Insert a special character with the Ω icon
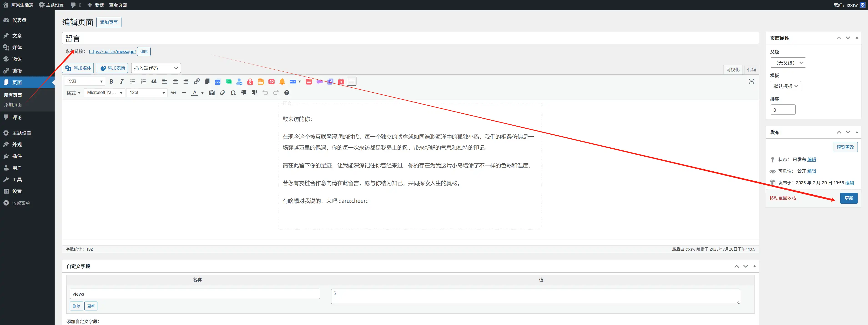The width and height of the screenshot is (868, 325). coord(233,93)
